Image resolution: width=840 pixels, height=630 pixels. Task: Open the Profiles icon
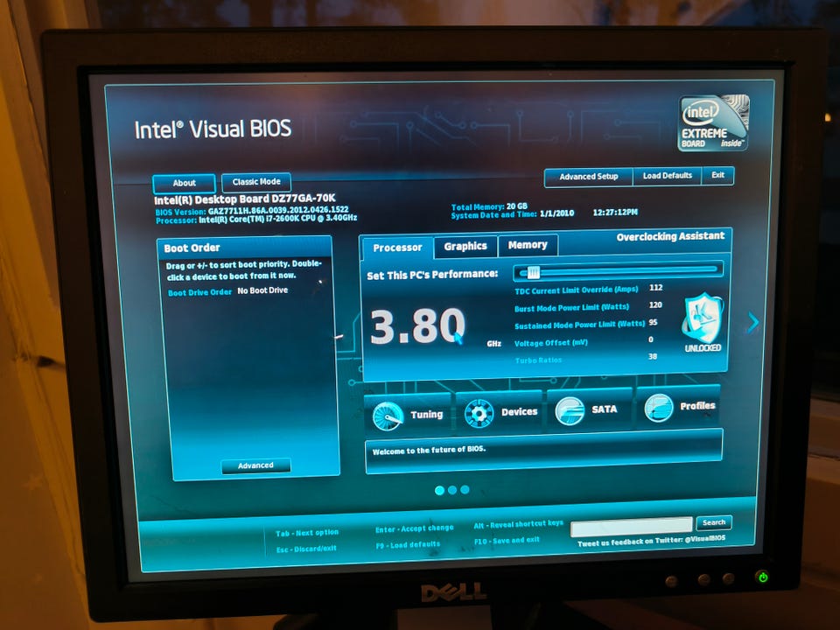[659, 409]
